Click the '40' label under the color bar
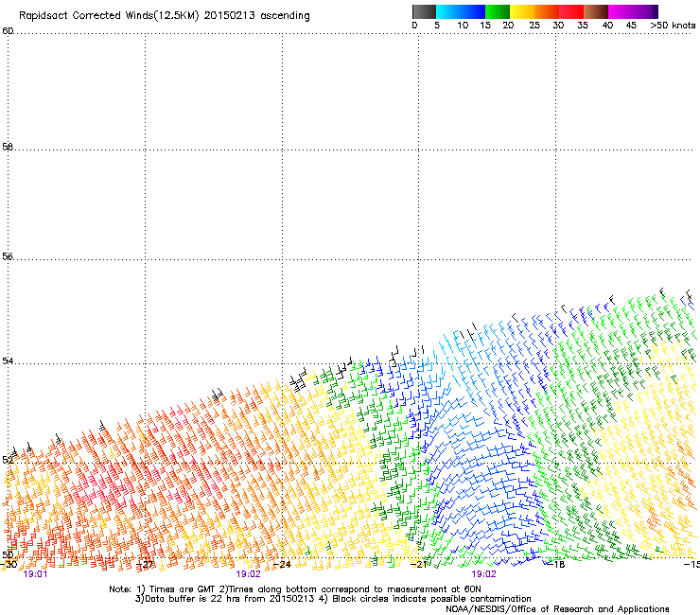The image size is (700, 615). 607,26
